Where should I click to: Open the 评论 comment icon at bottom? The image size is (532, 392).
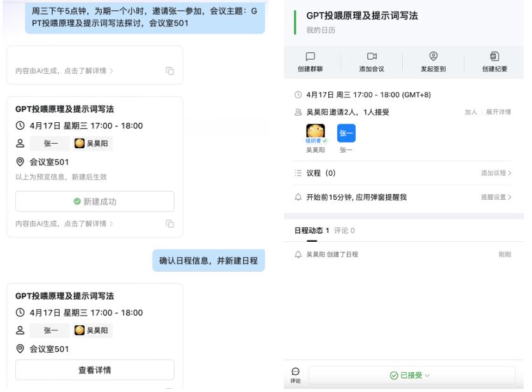pos(295,371)
